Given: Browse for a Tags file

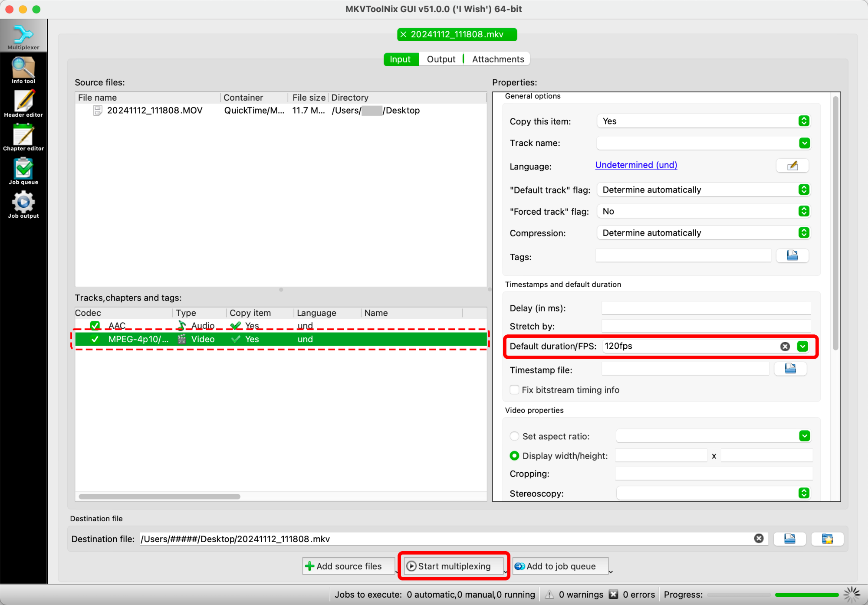Looking at the screenshot, I should tap(792, 255).
